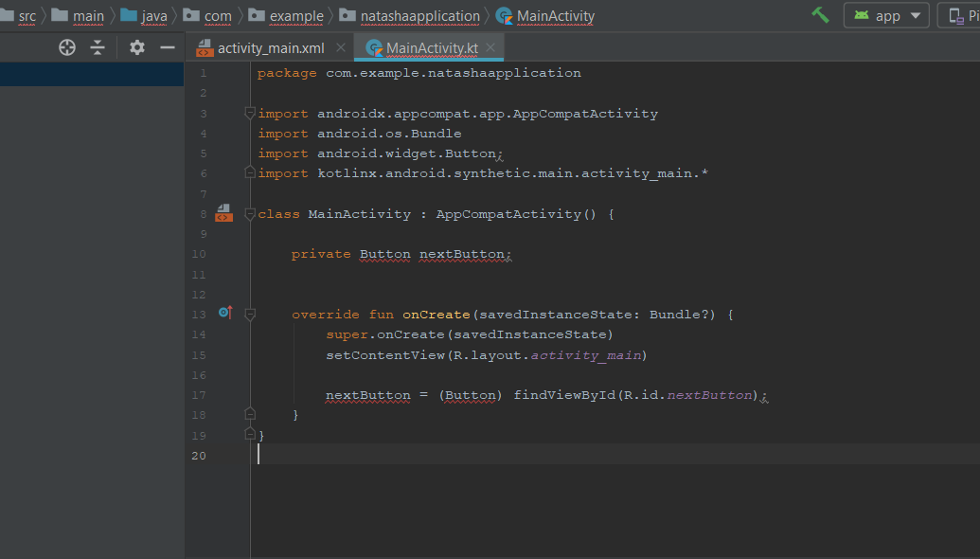Close the activity_main.xml tab
The height and width of the screenshot is (559, 980).
(x=341, y=47)
